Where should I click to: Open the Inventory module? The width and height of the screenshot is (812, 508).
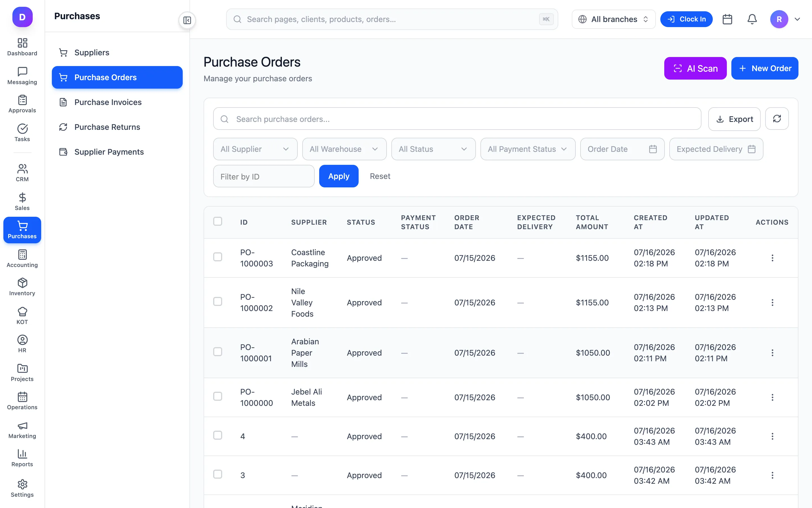pos(22,287)
